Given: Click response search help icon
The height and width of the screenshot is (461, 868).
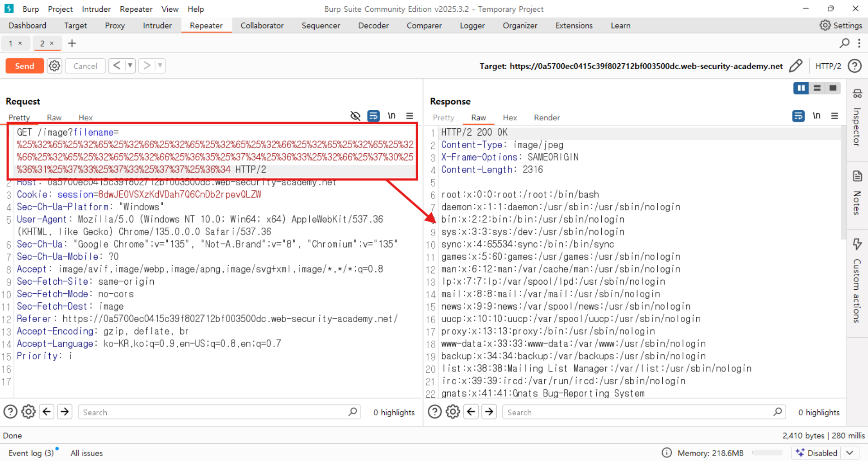Looking at the screenshot, I should (x=435, y=412).
